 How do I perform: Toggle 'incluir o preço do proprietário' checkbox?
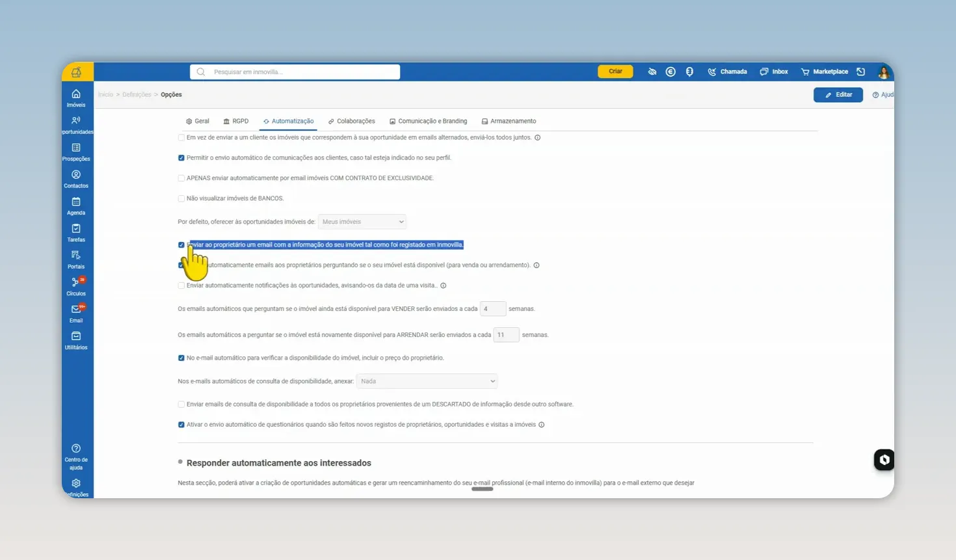181,358
